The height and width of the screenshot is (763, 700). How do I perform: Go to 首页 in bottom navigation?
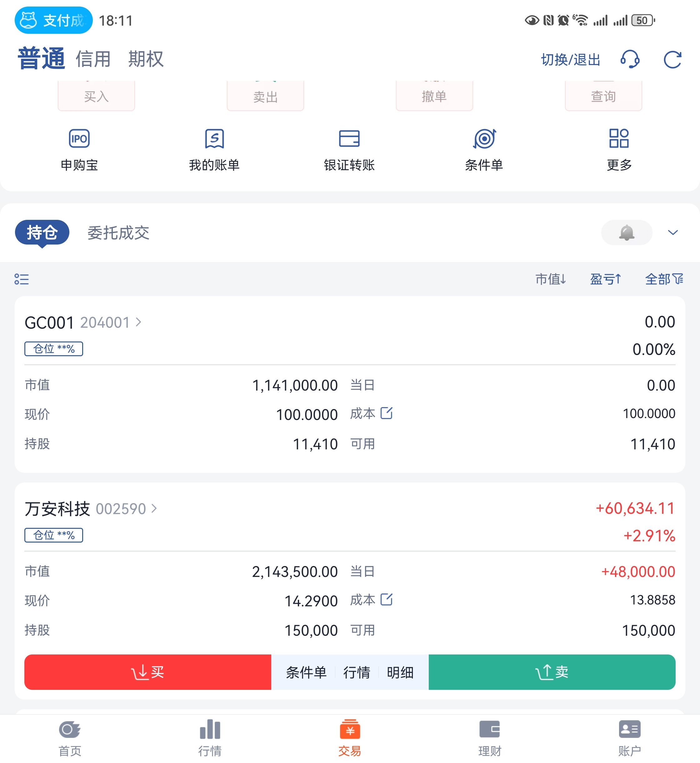point(70,738)
